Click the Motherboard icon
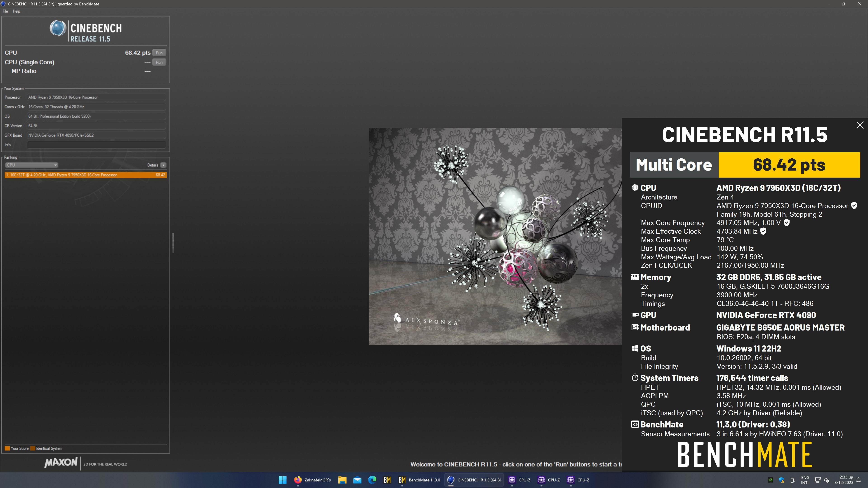This screenshot has height=488, width=868. (635, 327)
